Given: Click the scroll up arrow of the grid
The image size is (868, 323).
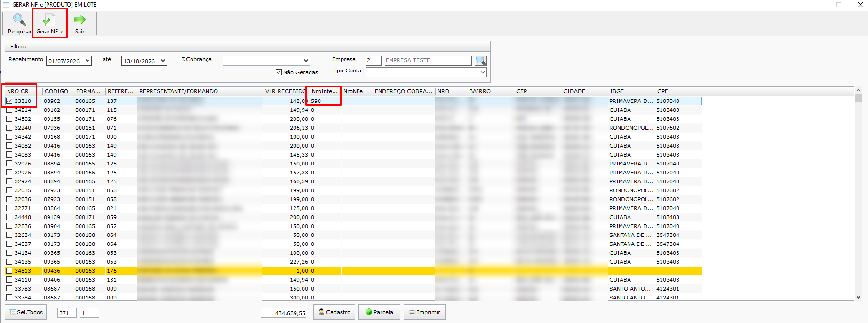Looking at the screenshot, I should pyautogui.click(x=859, y=90).
